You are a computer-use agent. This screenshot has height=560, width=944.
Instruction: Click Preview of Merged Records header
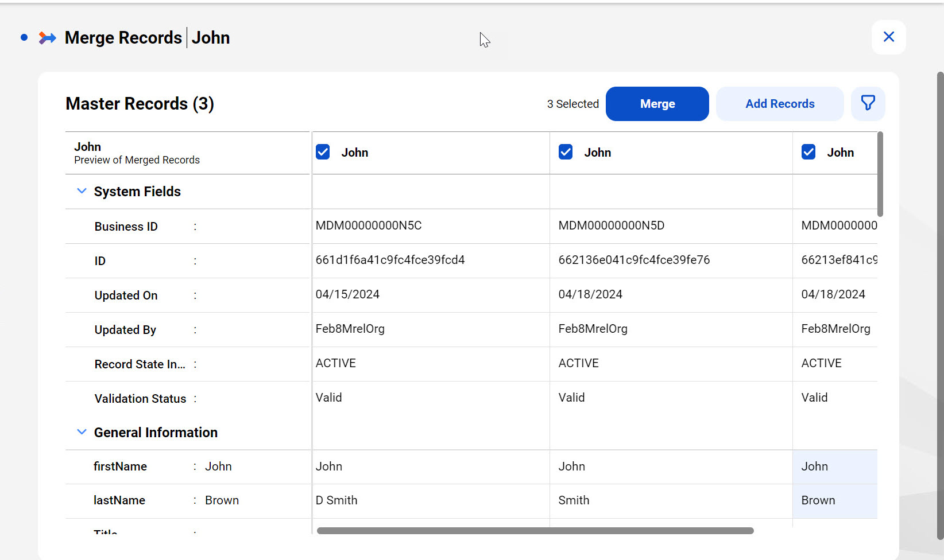point(137,160)
